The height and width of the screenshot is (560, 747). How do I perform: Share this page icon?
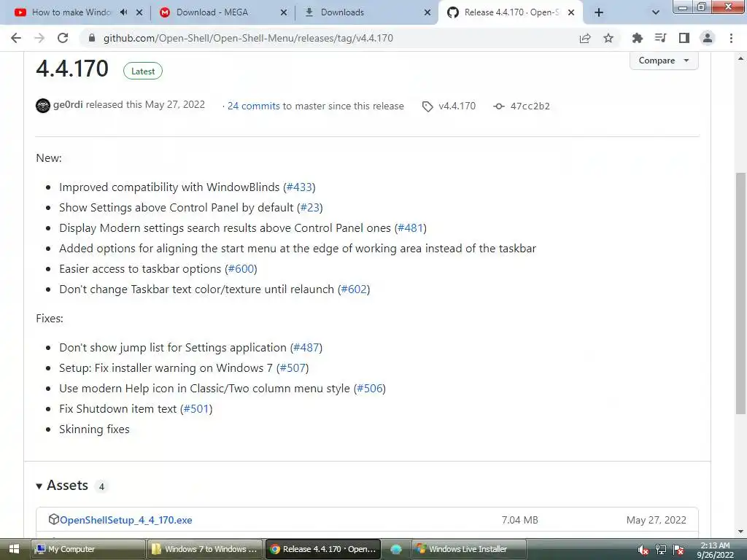pyautogui.click(x=585, y=38)
